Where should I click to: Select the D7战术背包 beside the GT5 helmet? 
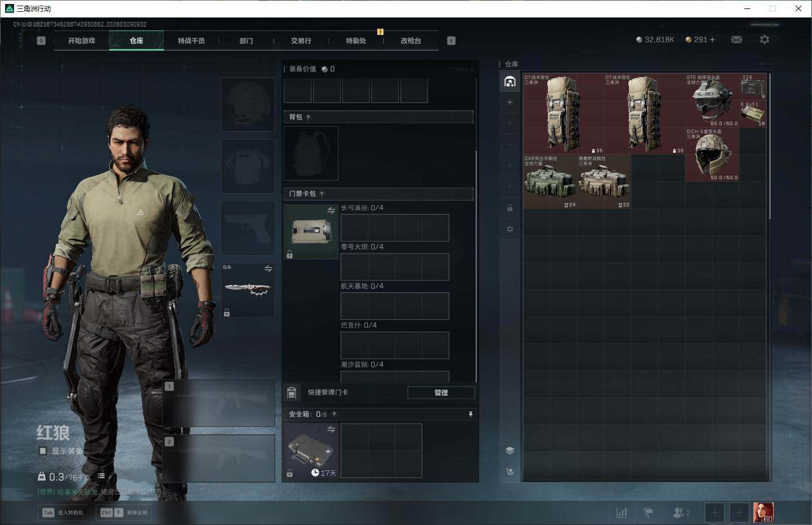coord(645,114)
